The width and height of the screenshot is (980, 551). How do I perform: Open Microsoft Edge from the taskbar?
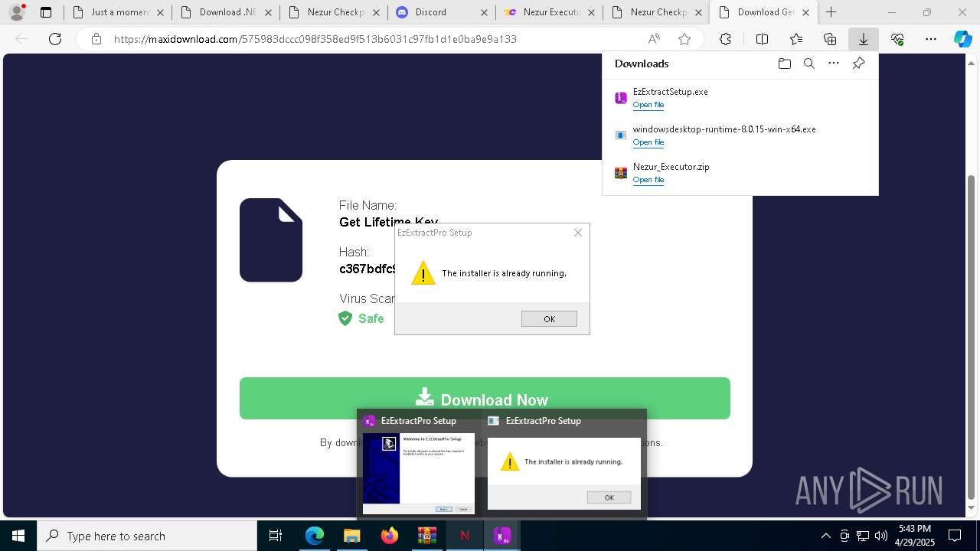click(315, 536)
